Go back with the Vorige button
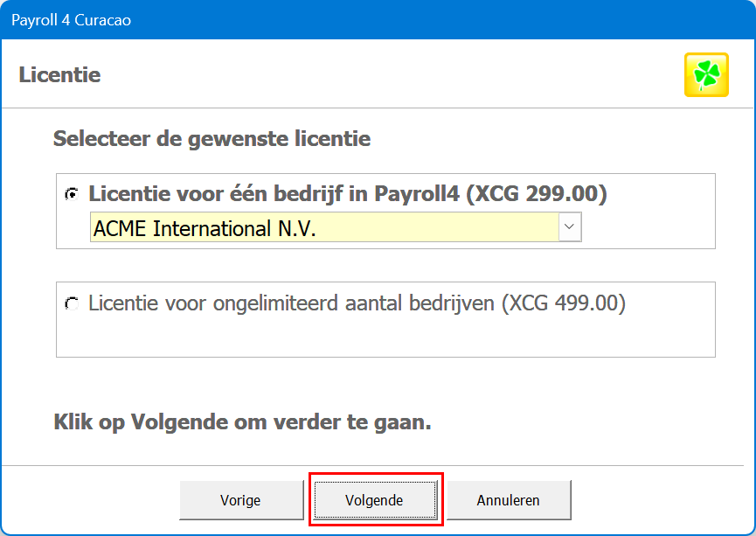This screenshot has height=536, width=756. (239, 501)
